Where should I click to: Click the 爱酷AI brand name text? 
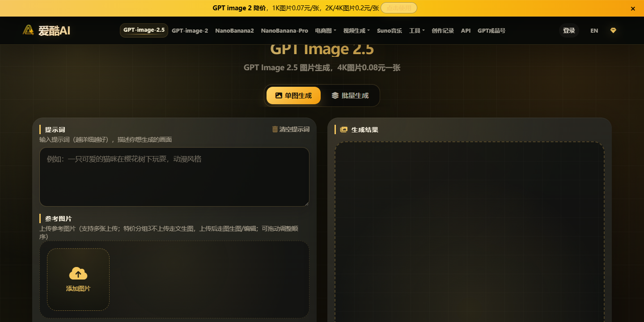tap(54, 30)
